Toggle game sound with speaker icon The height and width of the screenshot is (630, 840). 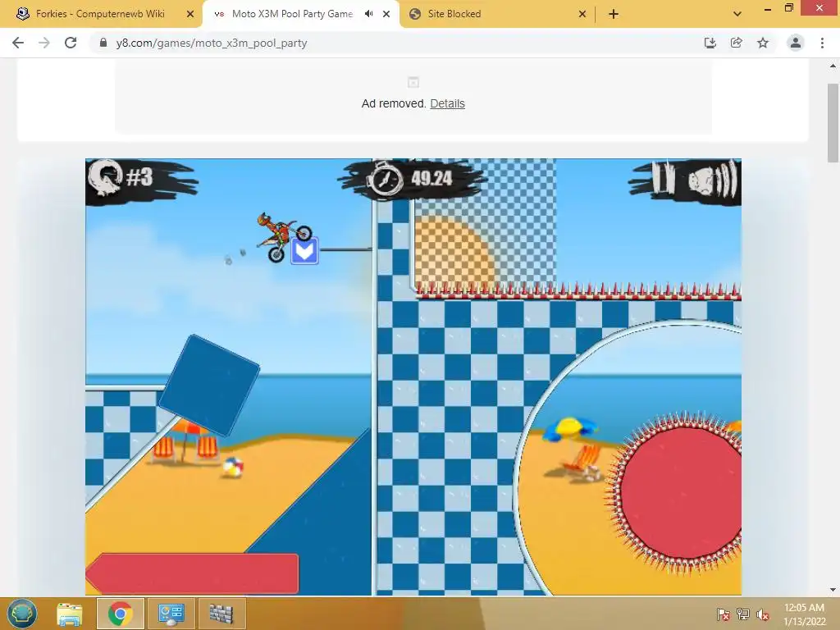(713, 179)
